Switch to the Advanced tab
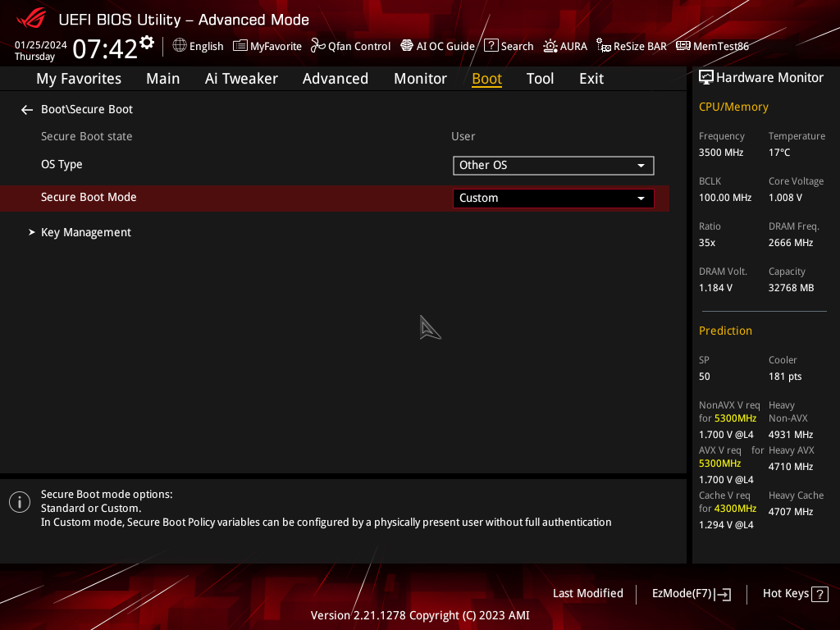The image size is (840, 630). (x=335, y=79)
